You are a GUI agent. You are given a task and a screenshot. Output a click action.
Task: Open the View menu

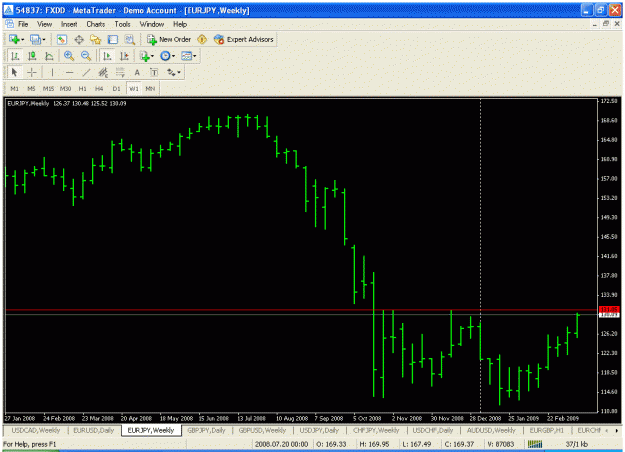point(45,24)
